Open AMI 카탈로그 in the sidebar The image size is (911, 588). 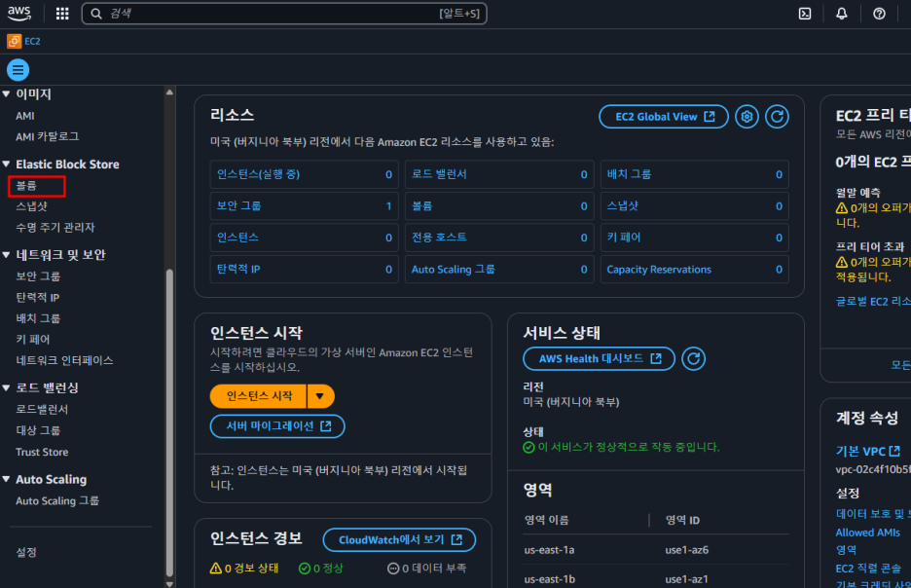click(x=47, y=136)
